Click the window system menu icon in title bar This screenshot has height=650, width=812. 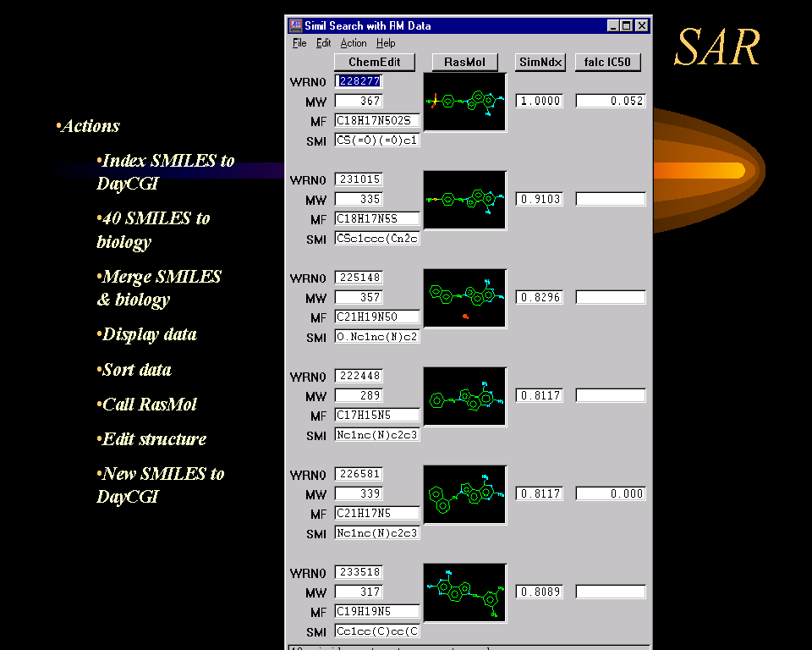click(x=295, y=25)
